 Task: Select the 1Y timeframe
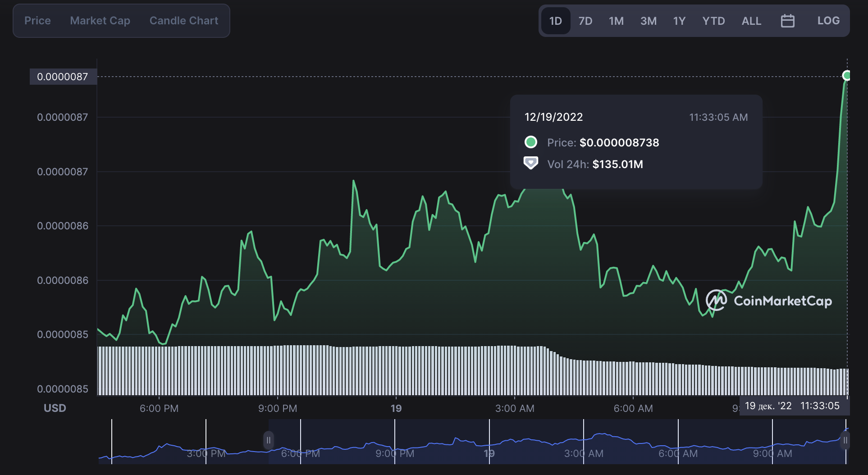(679, 21)
